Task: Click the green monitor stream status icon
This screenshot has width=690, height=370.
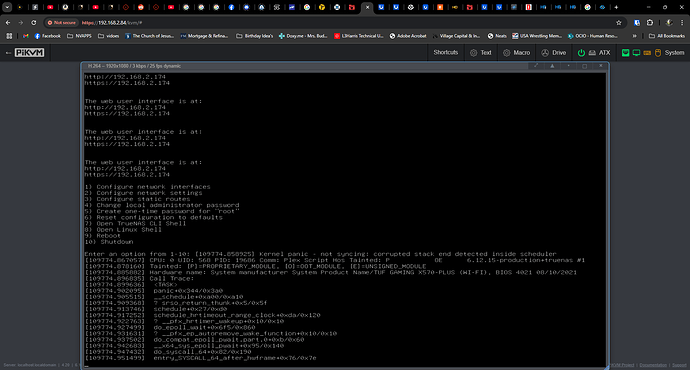Action: 636,53
